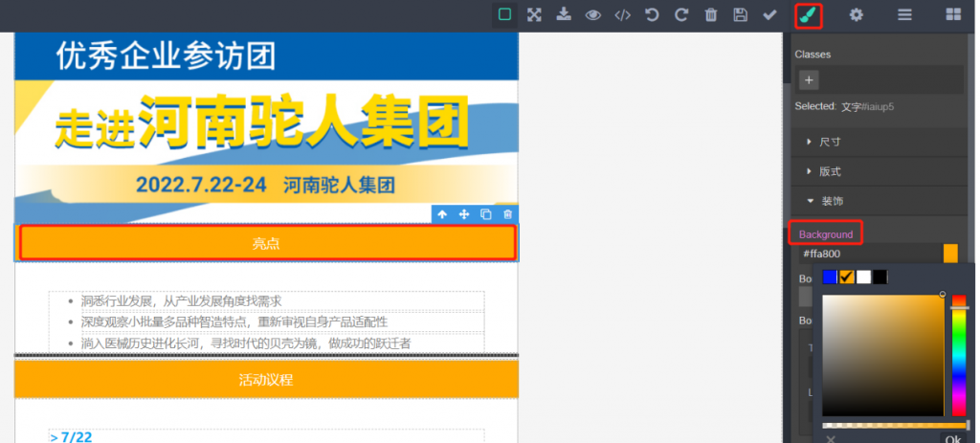
Task: Click the alpha transparency slider
Action: pos(895,426)
